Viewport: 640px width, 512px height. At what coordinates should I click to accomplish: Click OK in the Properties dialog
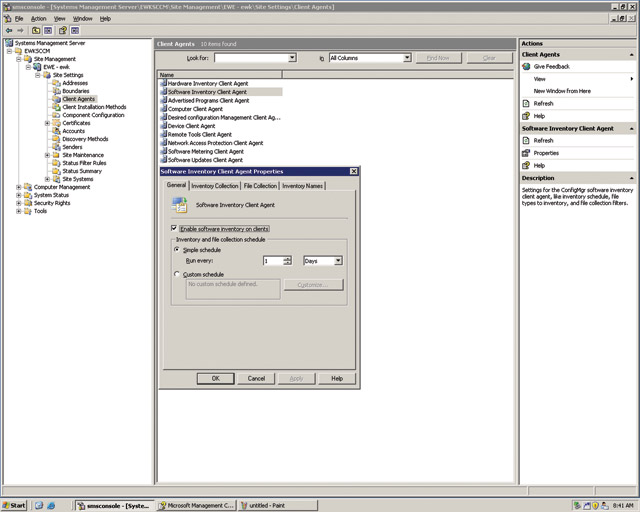click(216, 378)
